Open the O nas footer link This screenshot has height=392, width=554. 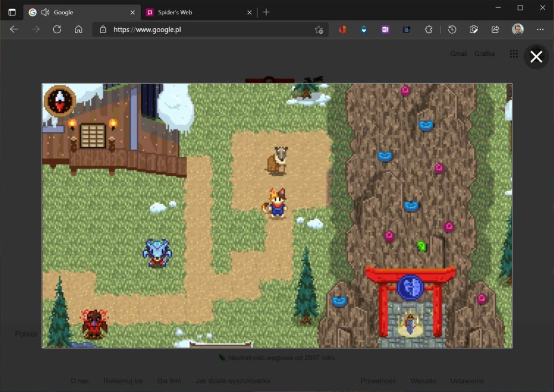(79, 381)
